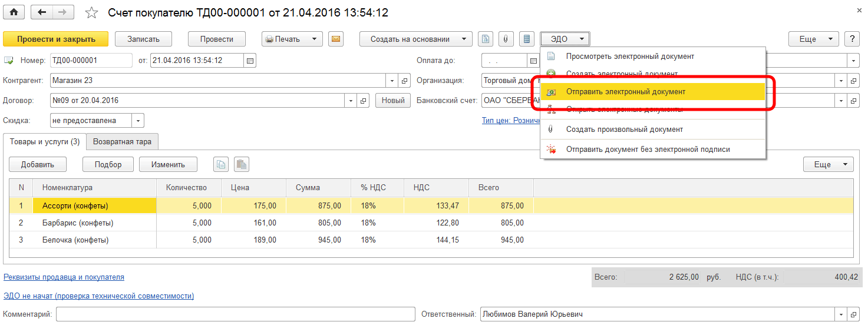Click the НДС cell 133,47
The image size is (868, 325).
coord(437,206)
